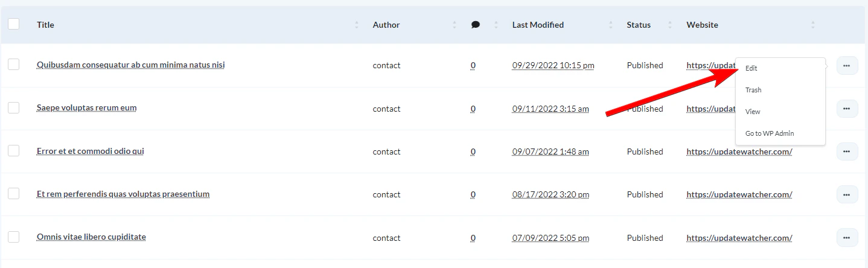
Task: Click comment count for Quibusdam consequatur post
Action: [473, 65]
